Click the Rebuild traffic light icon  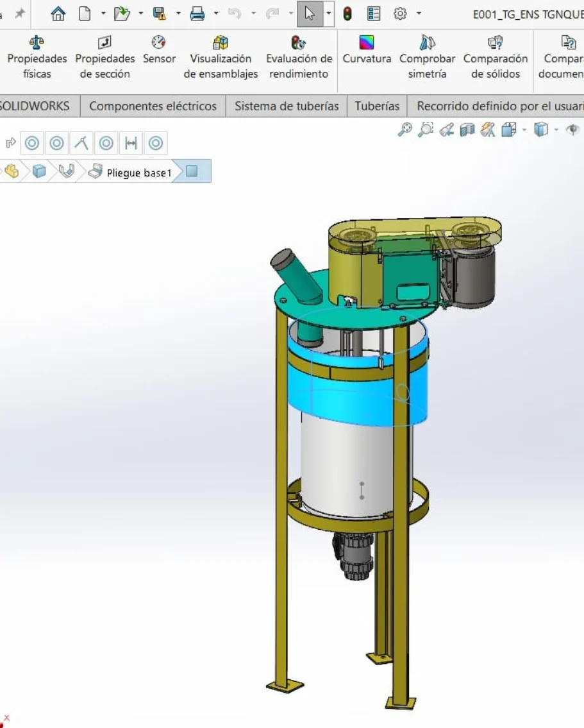pos(347,13)
